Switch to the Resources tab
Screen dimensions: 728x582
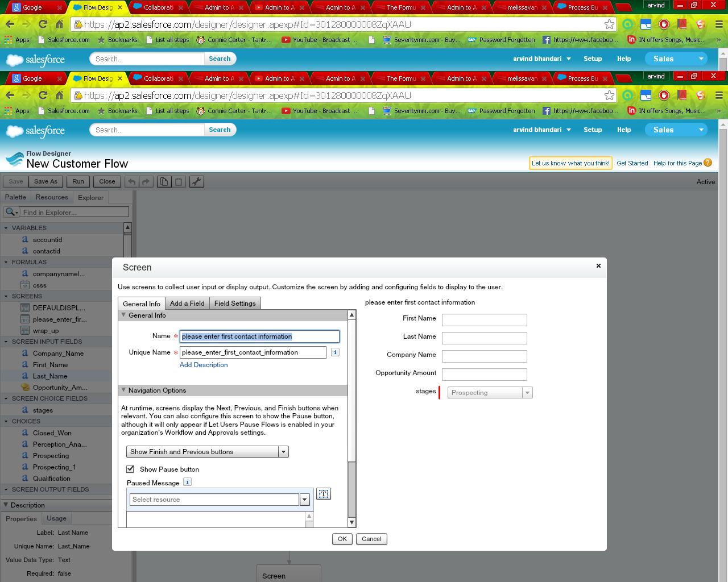click(x=52, y=197)
